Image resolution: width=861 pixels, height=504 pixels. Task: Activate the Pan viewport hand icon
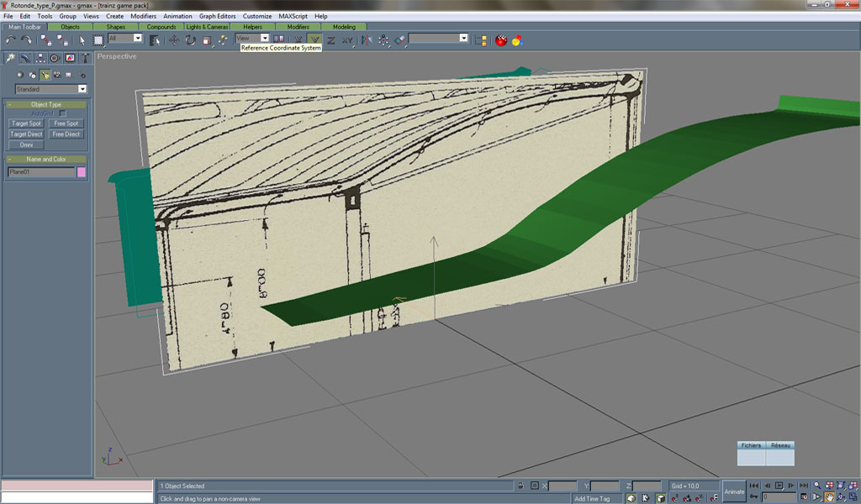click(x=829, y=497)
